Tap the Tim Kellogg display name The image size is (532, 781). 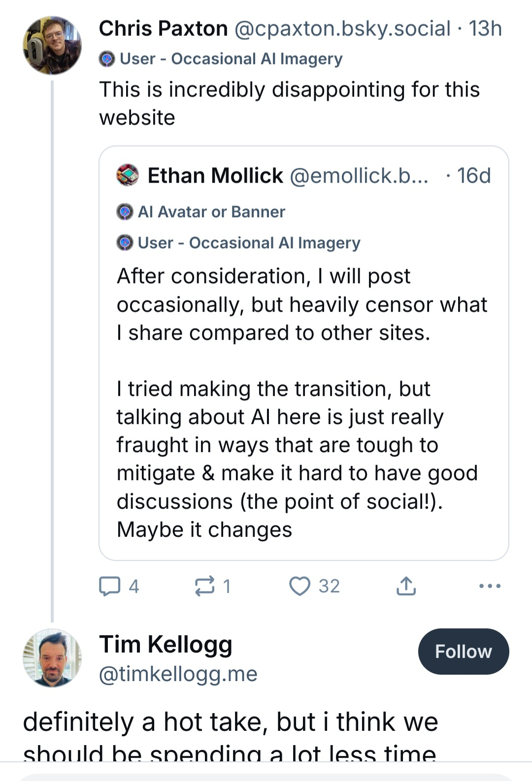pos(166,644)
